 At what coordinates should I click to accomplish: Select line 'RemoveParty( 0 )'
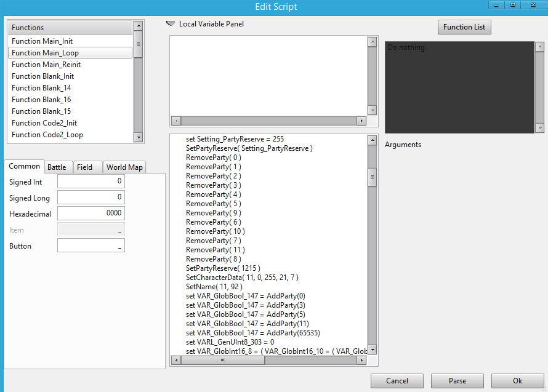214,158
